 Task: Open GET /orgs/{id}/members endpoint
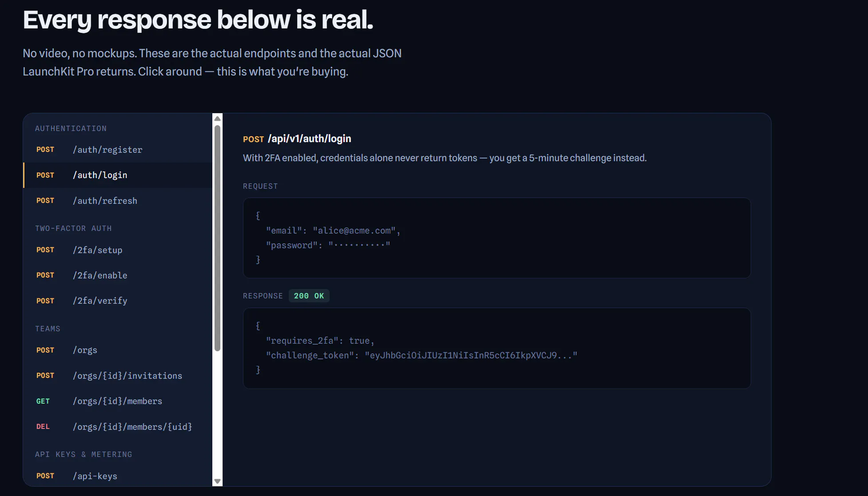pyautogui.click(x=118, y=401)
